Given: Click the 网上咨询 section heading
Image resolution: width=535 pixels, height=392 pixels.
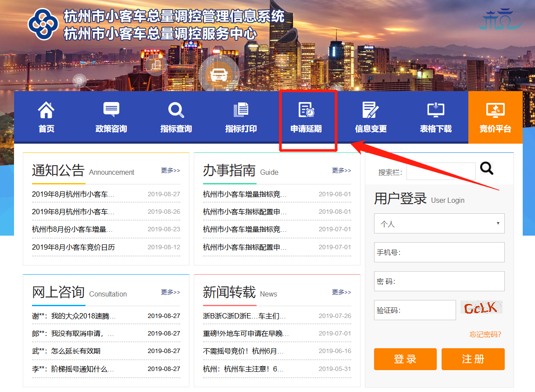Looking at the screenshot, I should click(x=58, y=292).
